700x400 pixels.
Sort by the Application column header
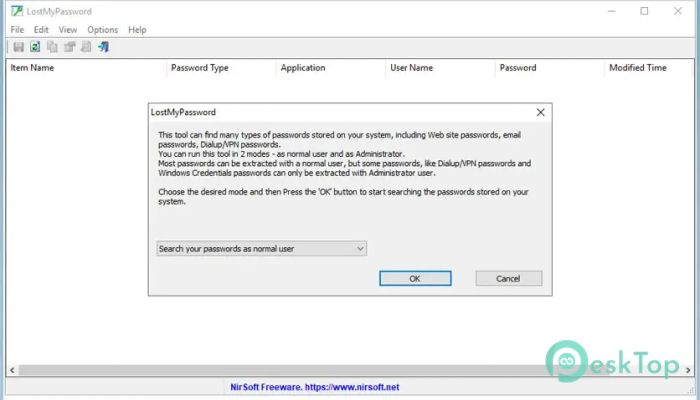click(x=330, y=68)
